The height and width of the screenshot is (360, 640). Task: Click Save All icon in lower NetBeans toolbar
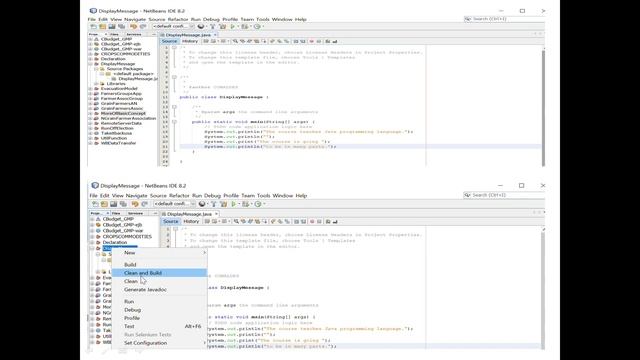[x=123, y=204]
